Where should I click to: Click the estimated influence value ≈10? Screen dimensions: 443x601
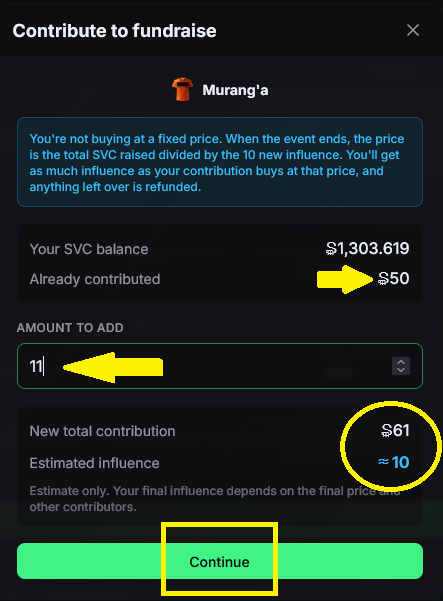click(394, 462)
